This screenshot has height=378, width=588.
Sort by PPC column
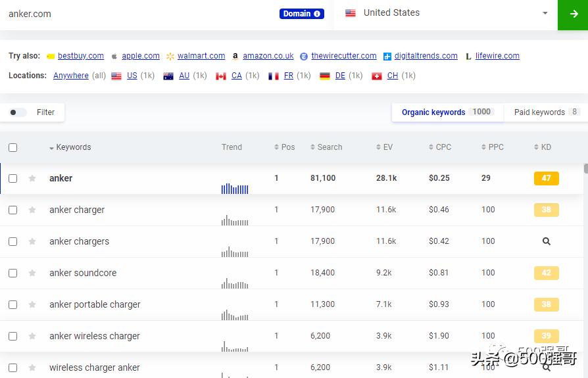pos(493,147)
